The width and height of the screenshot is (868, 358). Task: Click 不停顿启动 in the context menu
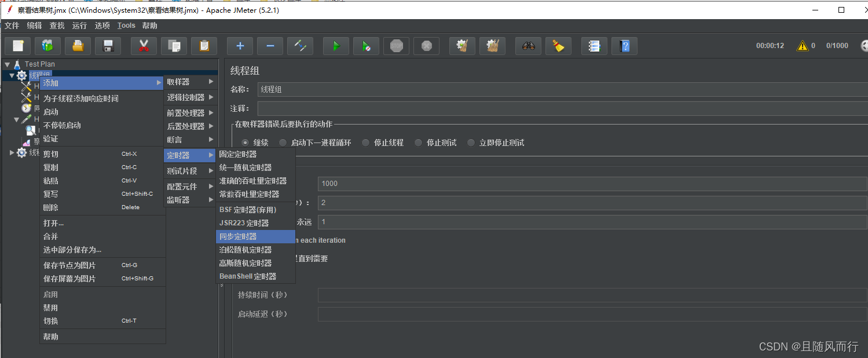[x=102, y=125]
